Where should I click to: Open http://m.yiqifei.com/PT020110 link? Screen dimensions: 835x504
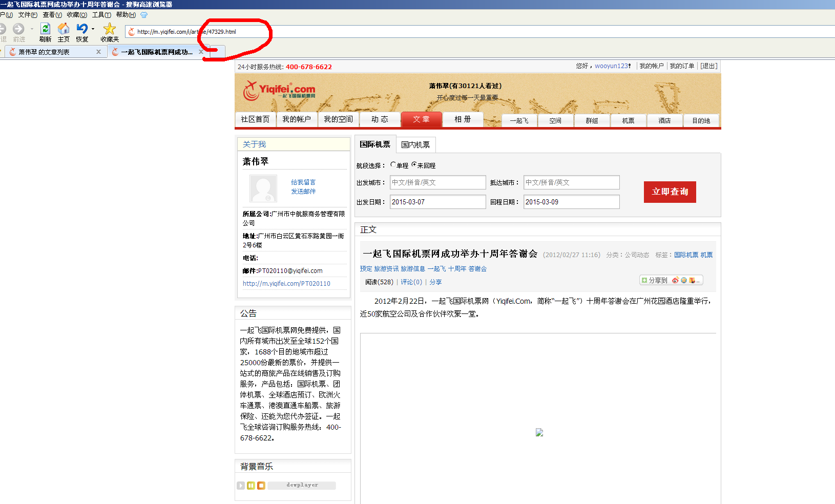click(x=286, y=284)
